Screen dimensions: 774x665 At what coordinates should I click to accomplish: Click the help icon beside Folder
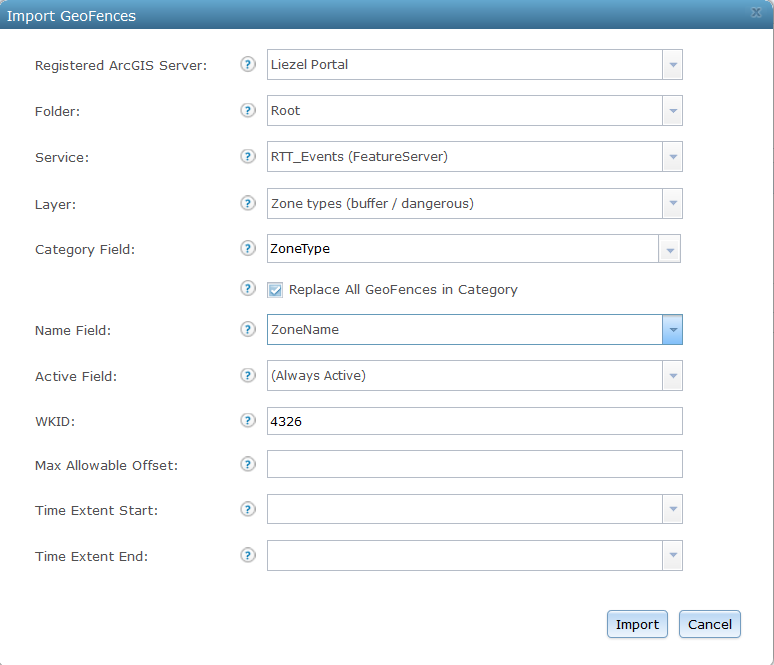(x=248, y=111)
